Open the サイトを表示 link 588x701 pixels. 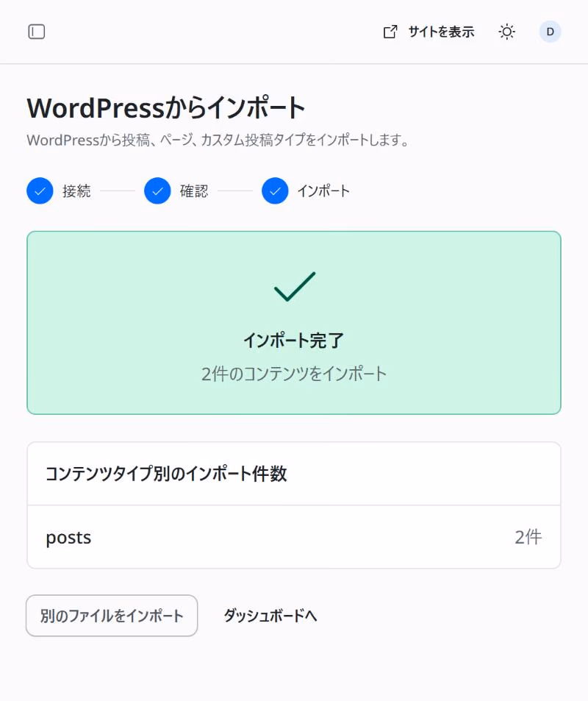429,32
